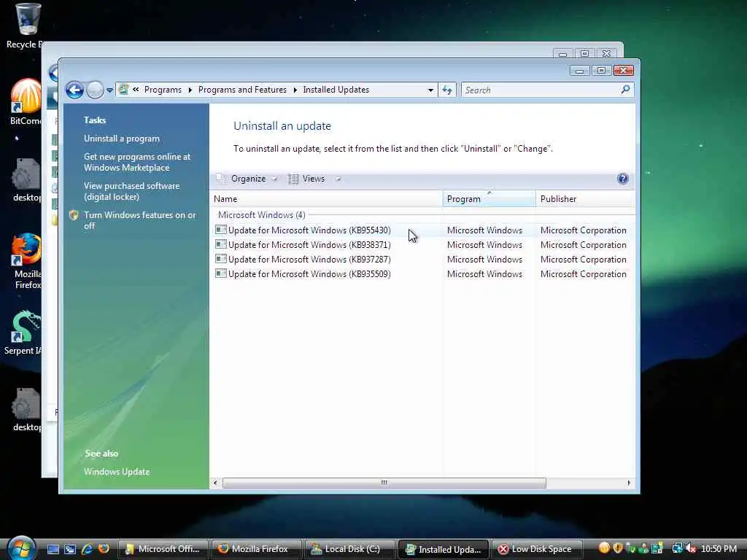This screenshot has width=747, height=560.
Task: Click the Programs breadcrumb
Action: (x=163, y=90)
